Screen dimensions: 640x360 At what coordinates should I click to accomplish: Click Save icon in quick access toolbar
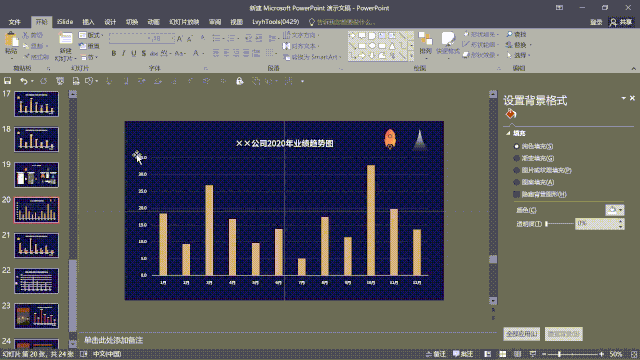[x=7, y=81]
